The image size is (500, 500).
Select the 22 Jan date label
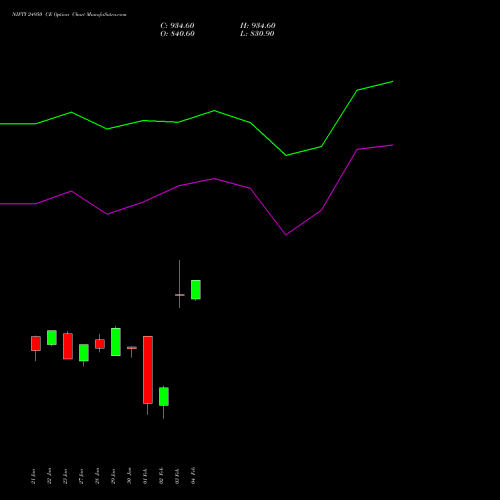point(49,476)
